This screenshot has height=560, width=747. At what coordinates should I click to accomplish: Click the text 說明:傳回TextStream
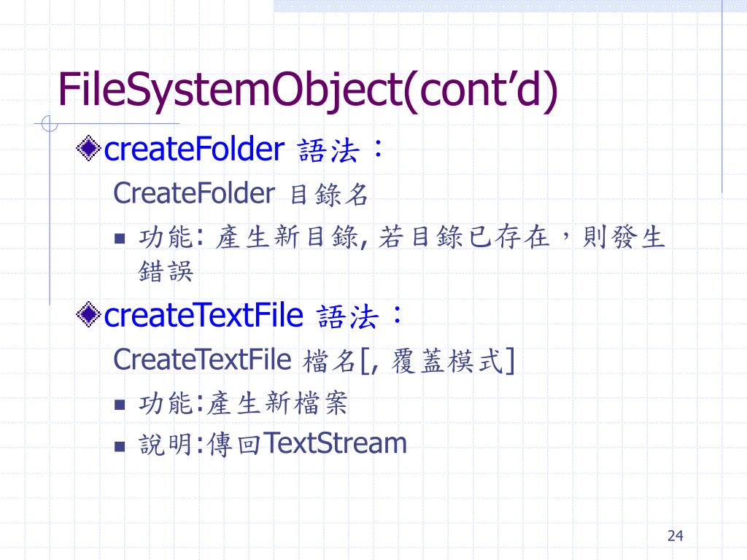273,444
